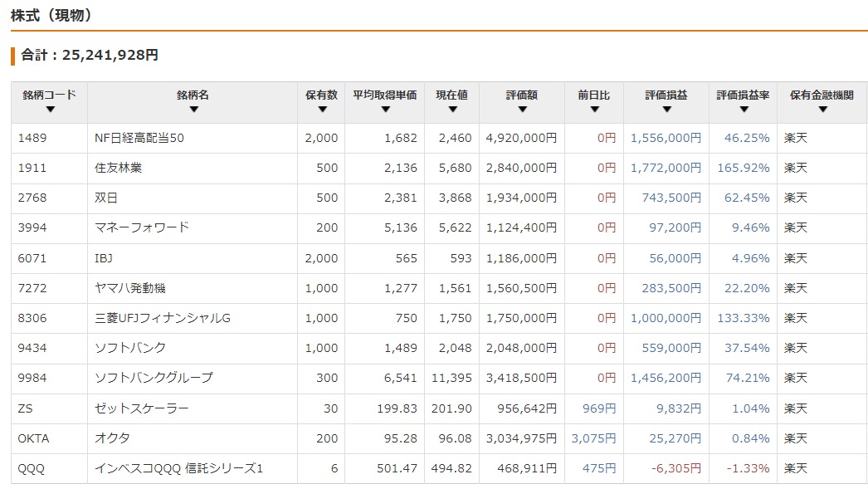Select ソフトバンク name cell in row 9434
The width and height of the screenshot is (868, 489).
pyautogui.click(x=192, y=348)
